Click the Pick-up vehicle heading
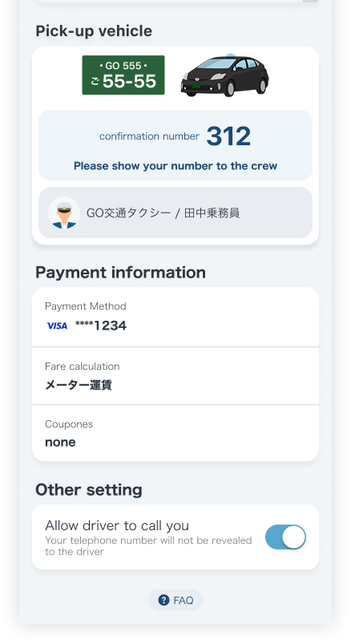Viewport: 351px width, 644px height. tap(94, 31)
